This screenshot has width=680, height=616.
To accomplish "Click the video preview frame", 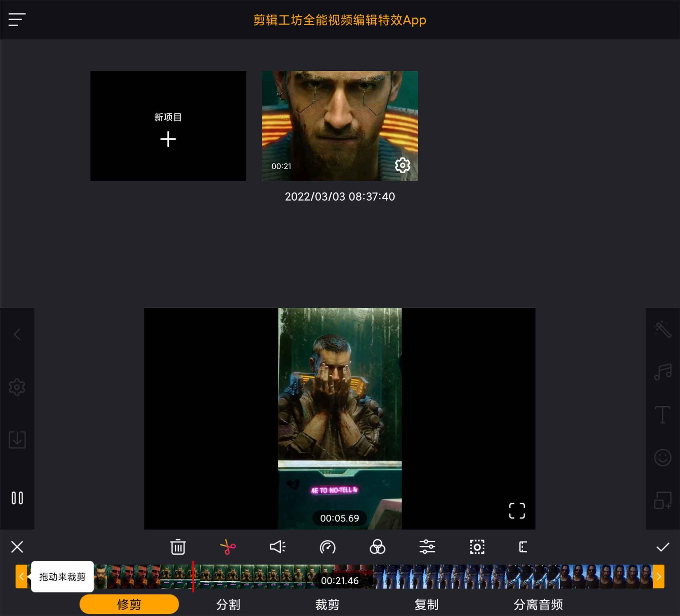I will [x=340, y=418].
